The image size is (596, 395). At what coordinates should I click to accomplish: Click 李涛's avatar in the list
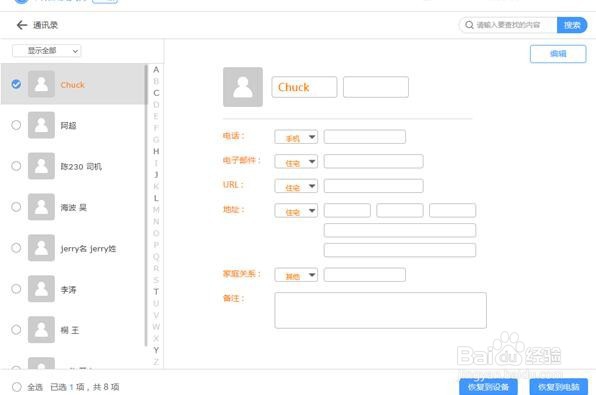pos(41,289)
